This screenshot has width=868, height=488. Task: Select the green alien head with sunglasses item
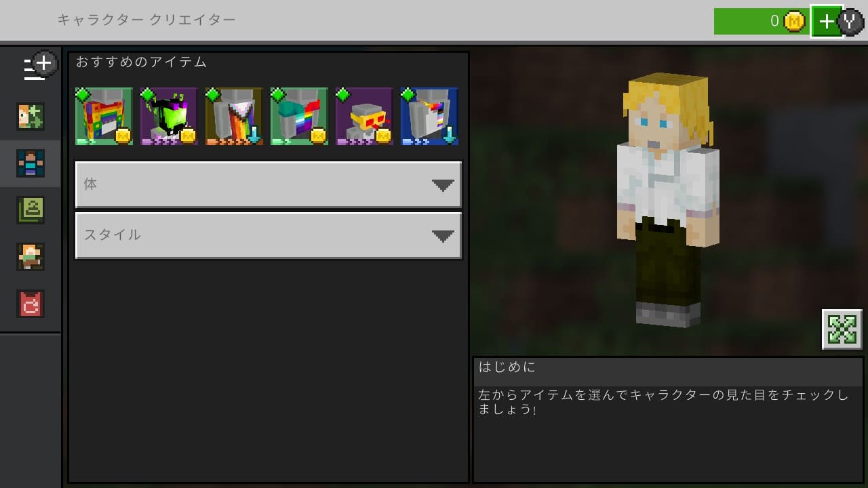pos(169,116)
